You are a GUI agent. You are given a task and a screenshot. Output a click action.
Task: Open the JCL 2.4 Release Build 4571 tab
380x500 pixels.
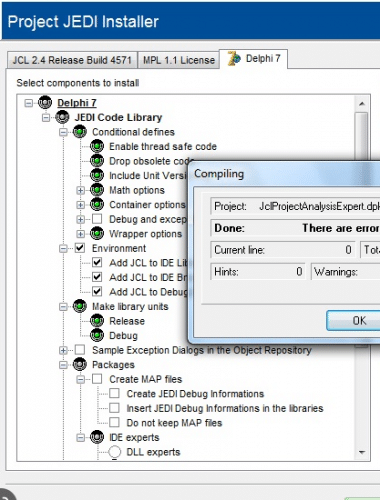pyautogui.click(x=72, y=60)
